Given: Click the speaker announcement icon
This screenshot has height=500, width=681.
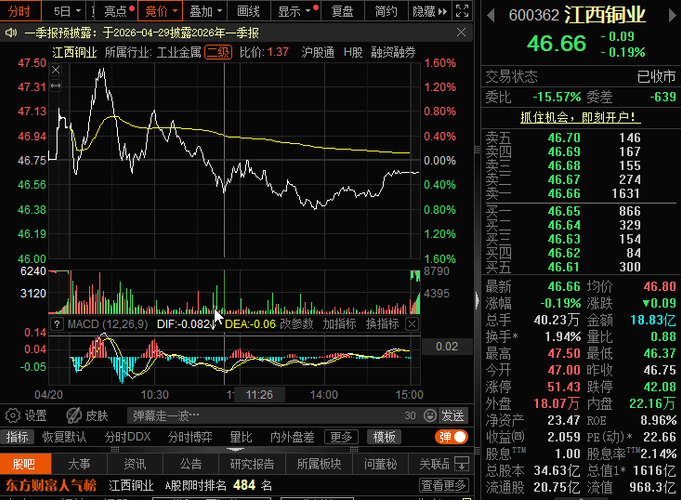Looking at the screenshot, I should (x=11, y=33).
